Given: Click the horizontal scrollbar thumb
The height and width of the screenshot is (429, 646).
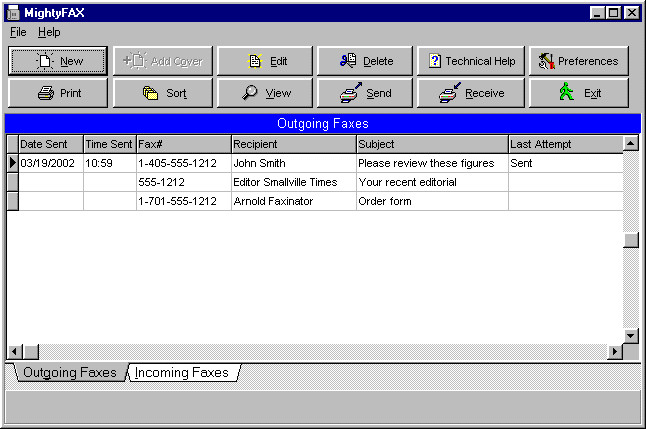Looking at the screenshot, I should (x=31, y=352).
